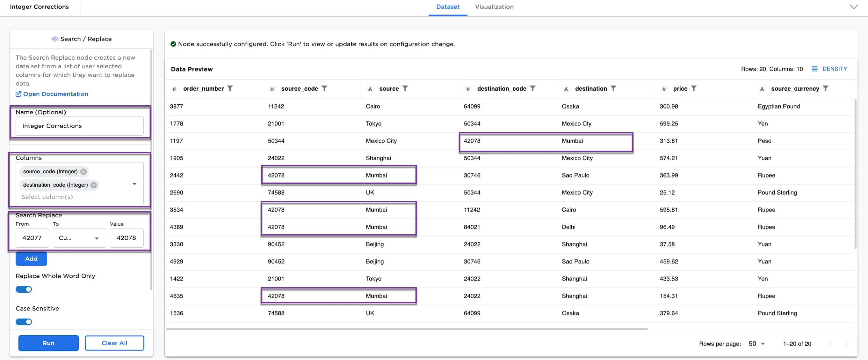Viewport: 868px width, 360px height.
Task: Click the destination column filter icon
Action: click(613, 88)
